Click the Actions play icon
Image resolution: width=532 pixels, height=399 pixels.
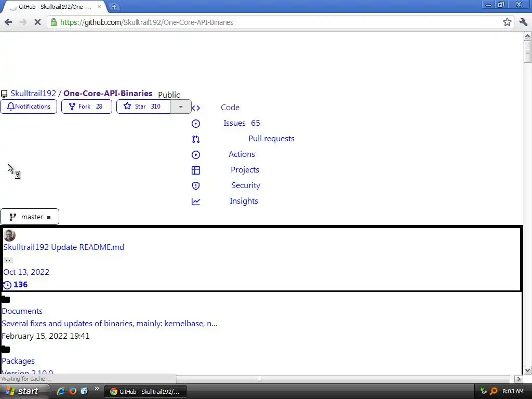pyautogui.click(x=196, y=155)
